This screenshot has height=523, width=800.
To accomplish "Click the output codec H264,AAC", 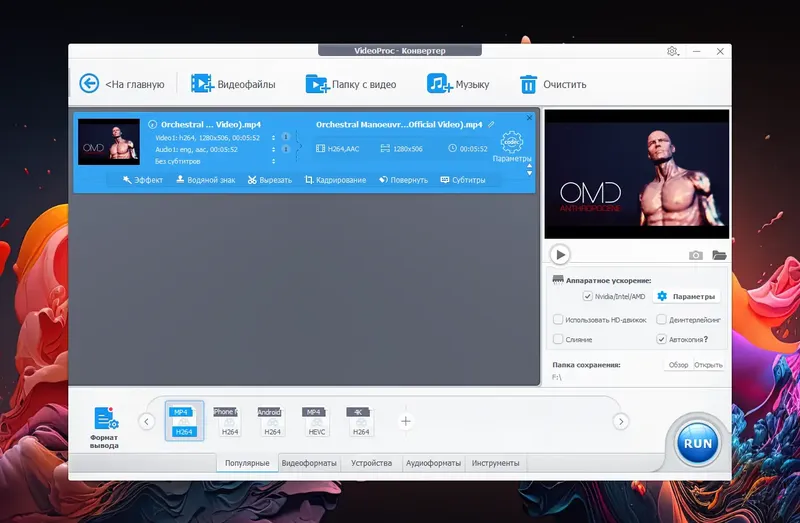I will point(343,149).
